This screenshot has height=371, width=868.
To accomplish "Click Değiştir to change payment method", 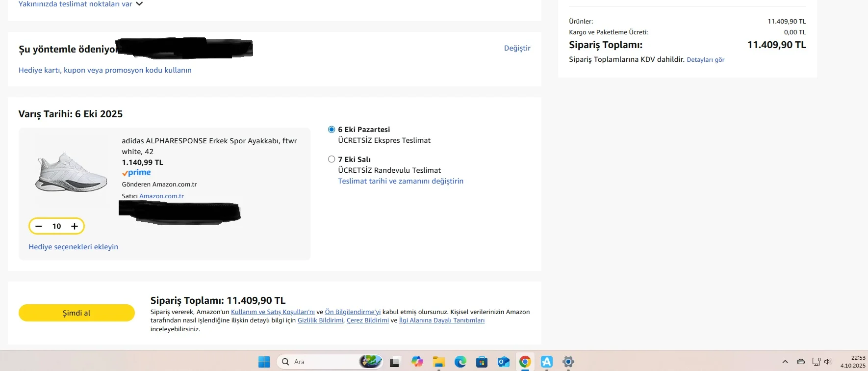I will point(517,48).
